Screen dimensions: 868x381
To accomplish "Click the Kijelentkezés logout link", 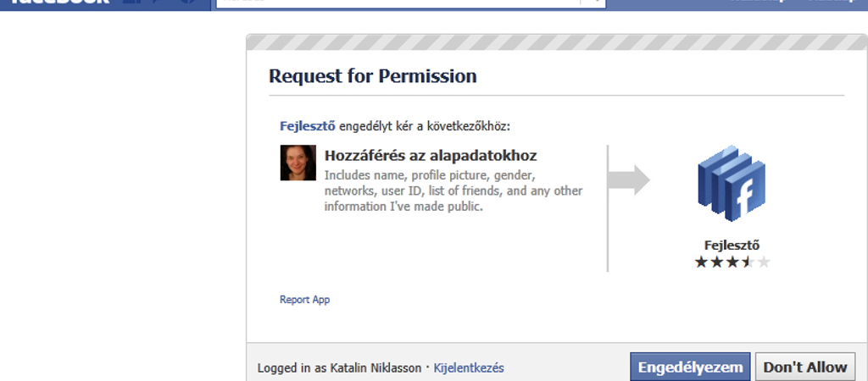I will tap(468, 367).
